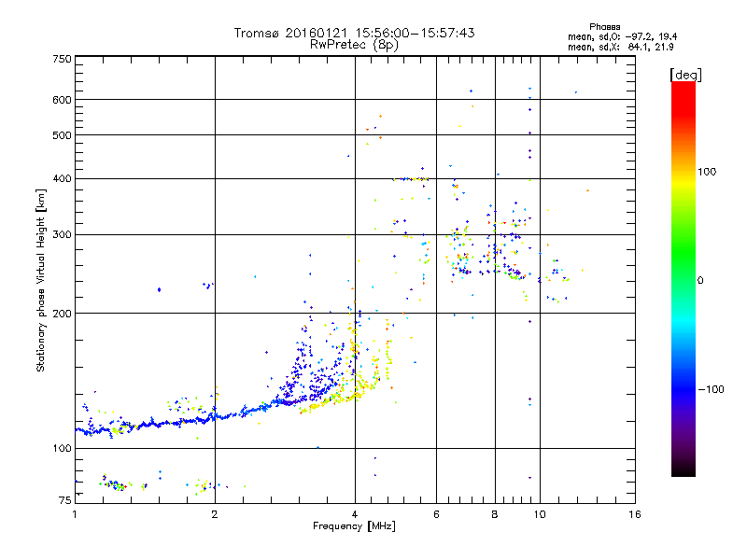Click the y-axis label '75'
The height and width of the screenshot is (560, 747).
tap(65, 500)
